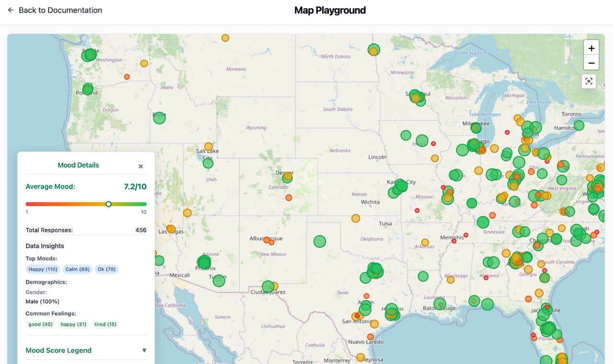Click the Male (100%) gender text
Image resolution: width=613 pixels, height=364 pixels.
42,302
